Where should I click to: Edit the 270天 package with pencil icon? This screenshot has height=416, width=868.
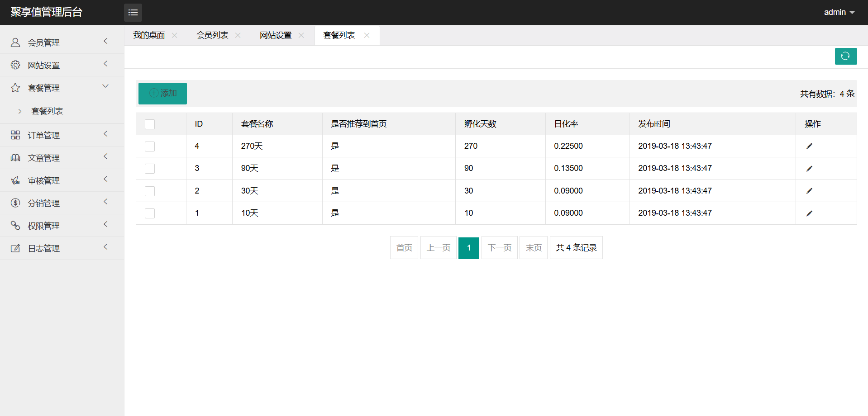tap(809, 146)
